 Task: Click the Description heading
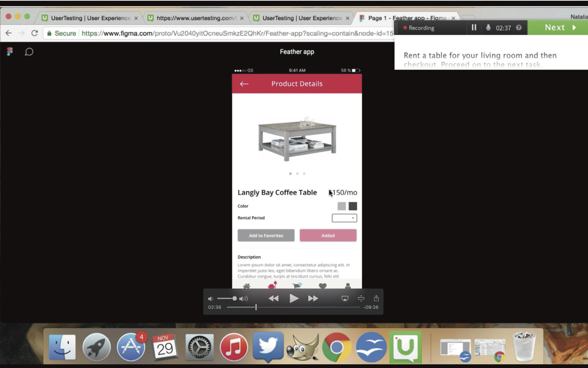[x=249, y=257]
